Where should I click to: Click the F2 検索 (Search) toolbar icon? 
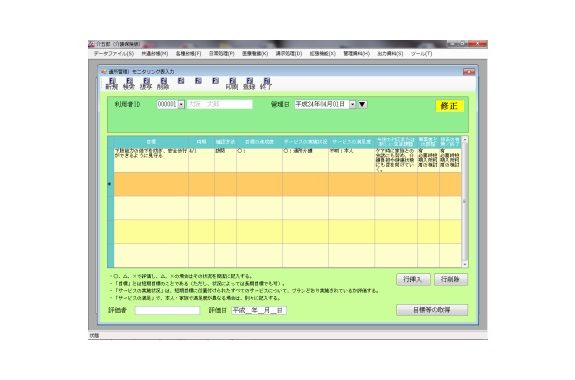pyautogui.click(x=129, y=84)
